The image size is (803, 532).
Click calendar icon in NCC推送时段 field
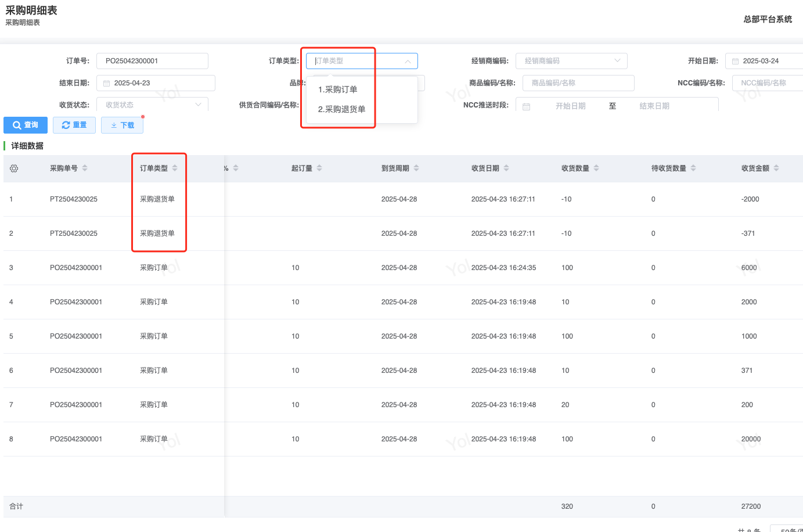[526, 106]
